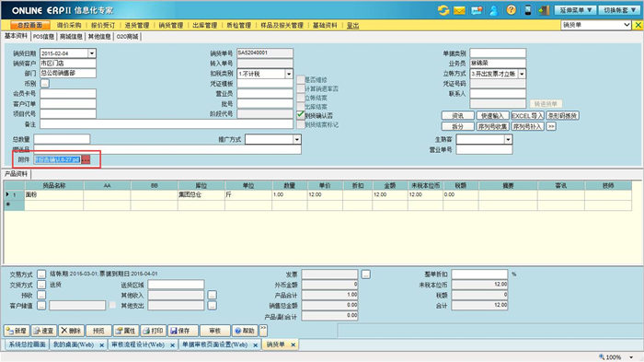Click ellipsis button beside 其他收入 field

[212, 295]
